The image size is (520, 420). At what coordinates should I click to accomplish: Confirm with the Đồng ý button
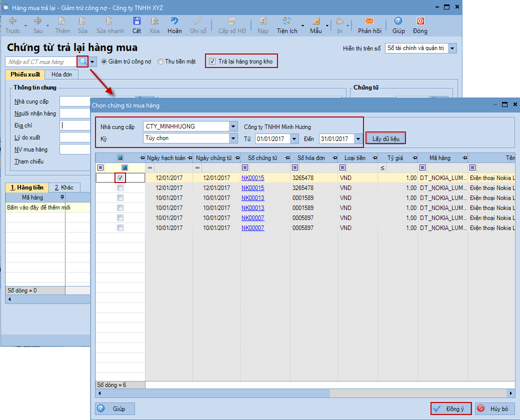click(451, 408)
